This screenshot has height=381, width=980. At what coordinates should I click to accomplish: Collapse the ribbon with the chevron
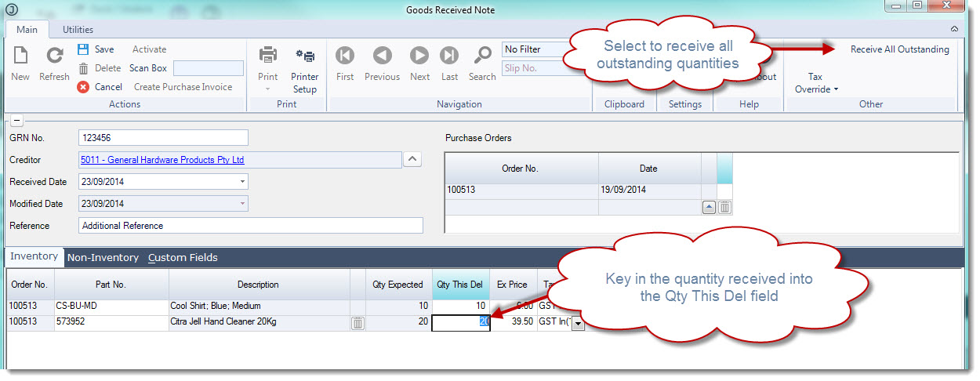click(955, 29)
